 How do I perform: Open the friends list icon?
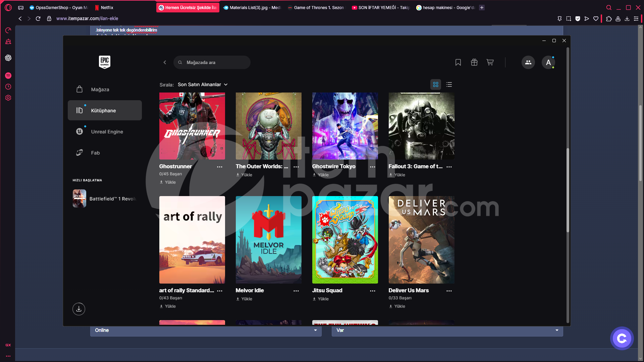528,62
